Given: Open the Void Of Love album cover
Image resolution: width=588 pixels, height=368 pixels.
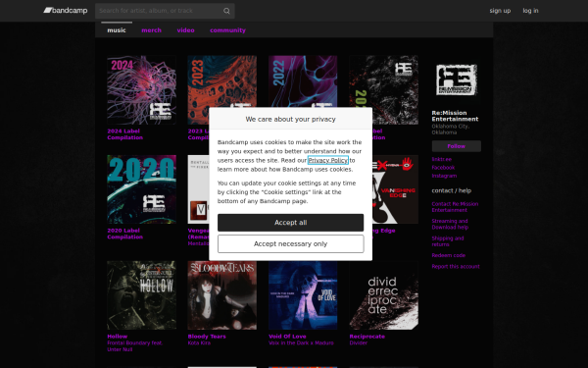Looking at the screenshot, I should (x=303, y=295).
